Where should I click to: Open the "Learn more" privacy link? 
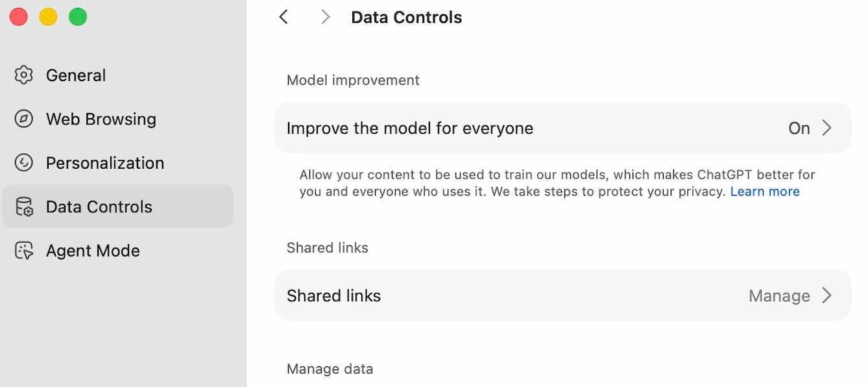click(764, 192)
